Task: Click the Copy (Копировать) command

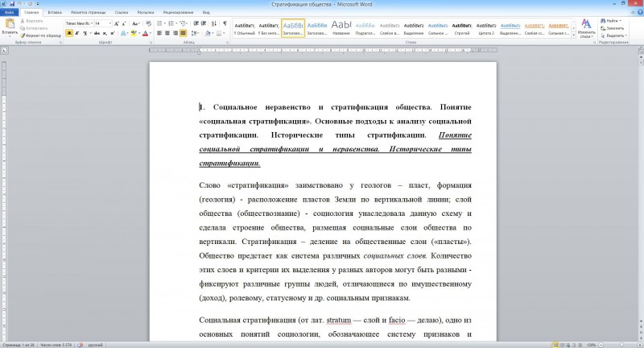Action: (34, 28)
